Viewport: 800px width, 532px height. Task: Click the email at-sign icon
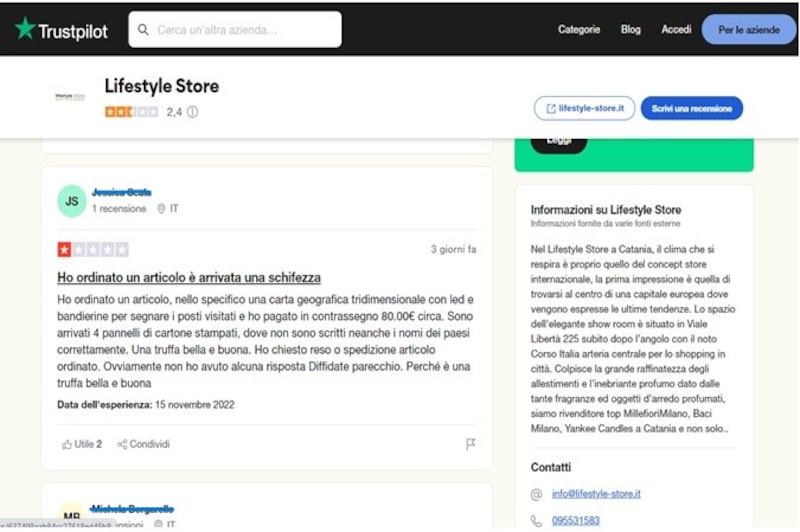pos(536,494)
